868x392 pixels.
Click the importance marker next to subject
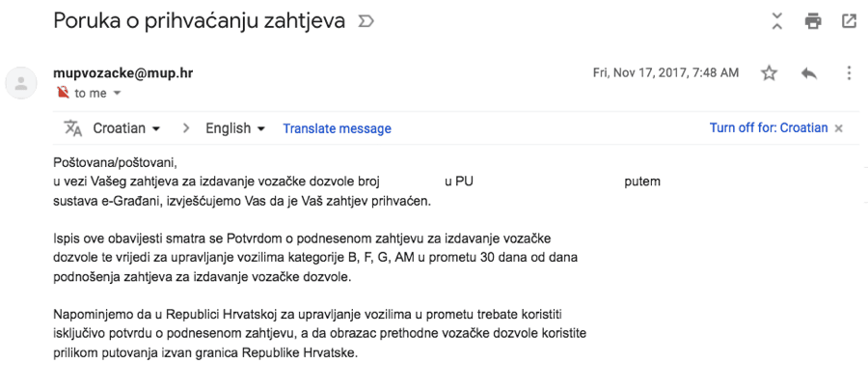point(366,21)
